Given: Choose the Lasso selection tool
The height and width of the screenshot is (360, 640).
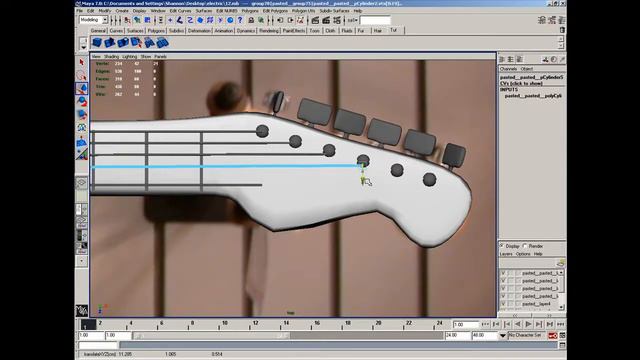Looking at the screenshot, I should tap(82, 76).
